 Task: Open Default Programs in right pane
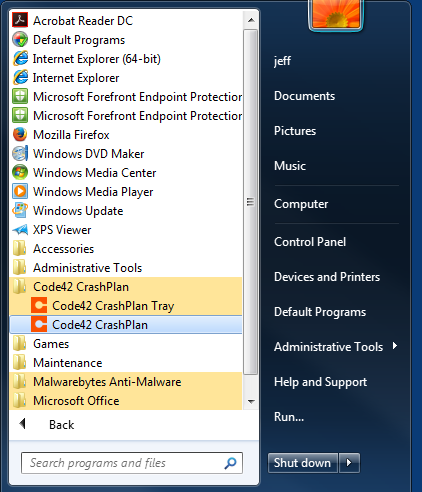320,312
